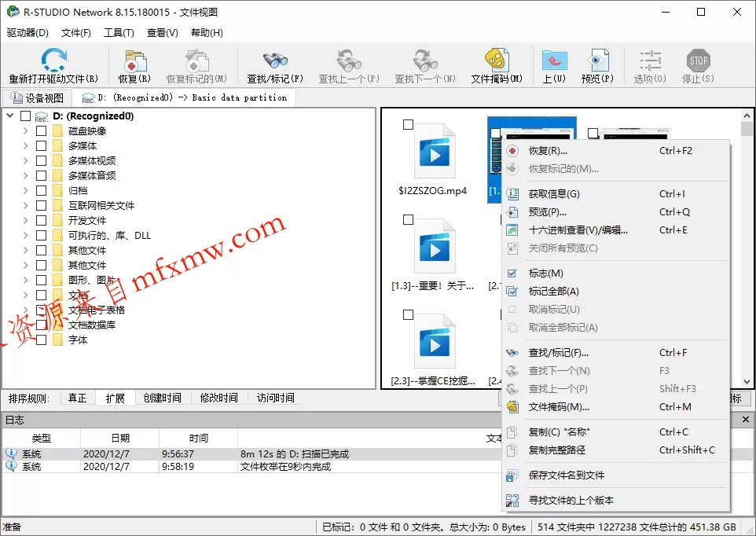This screenshot has width=756, height=536.
Task: Sort by 创建时间 button
Action: point(163,398)
